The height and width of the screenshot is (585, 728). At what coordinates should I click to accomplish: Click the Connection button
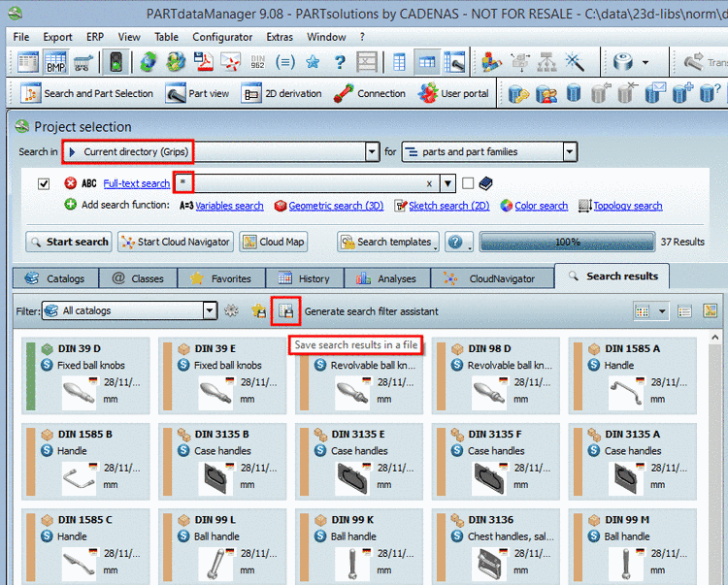[370, 93]
